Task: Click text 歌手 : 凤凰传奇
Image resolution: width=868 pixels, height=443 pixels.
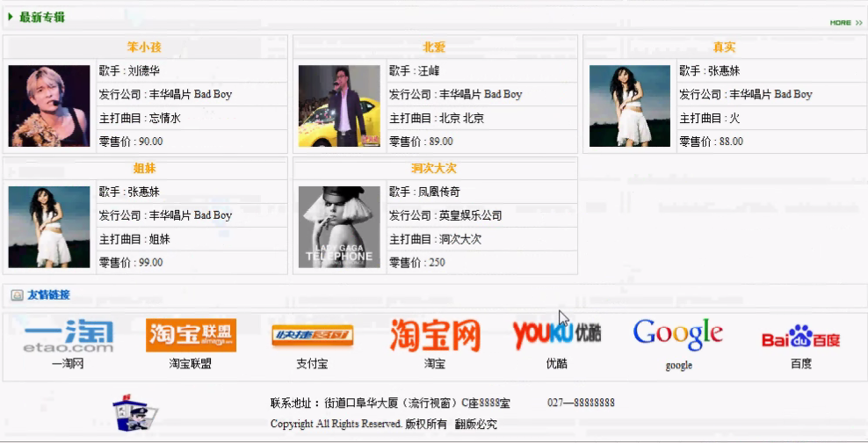Action: [424, 192]
